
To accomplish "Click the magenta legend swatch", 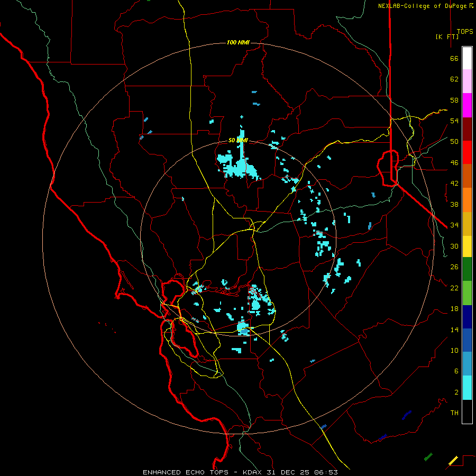I will click(467, 105).
